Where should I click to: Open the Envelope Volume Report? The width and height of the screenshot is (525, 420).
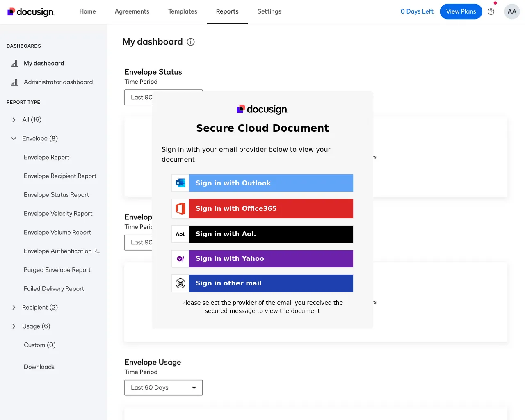(x=57, y=233)
